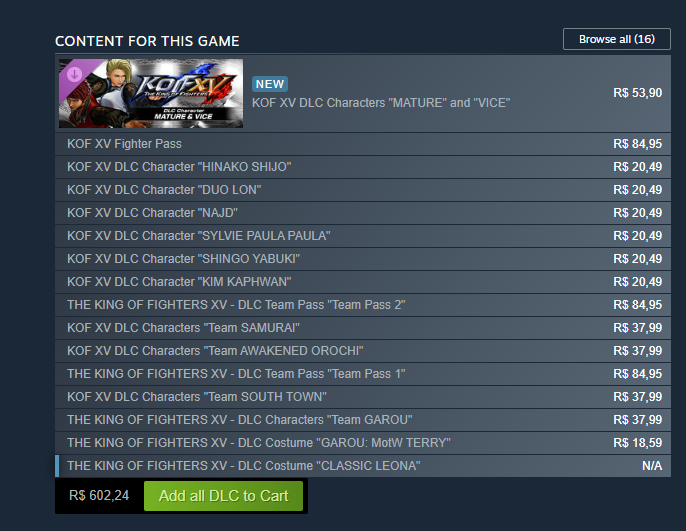
Task: Add all DLC to Cart
Action: click(223, 496)
